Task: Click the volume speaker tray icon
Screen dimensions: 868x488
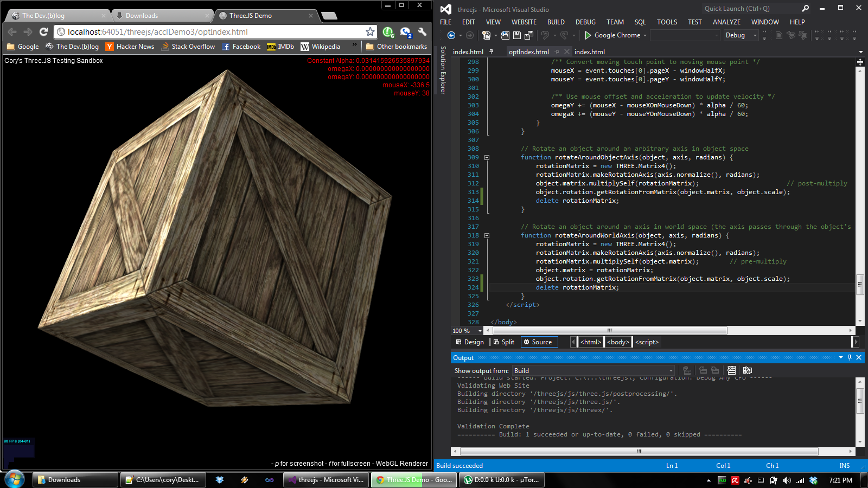Action: click(787, 480)
